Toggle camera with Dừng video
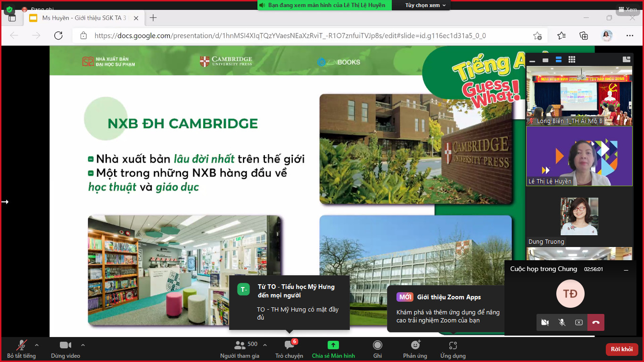This screenshot has height=362, width=644. point(65,346)
